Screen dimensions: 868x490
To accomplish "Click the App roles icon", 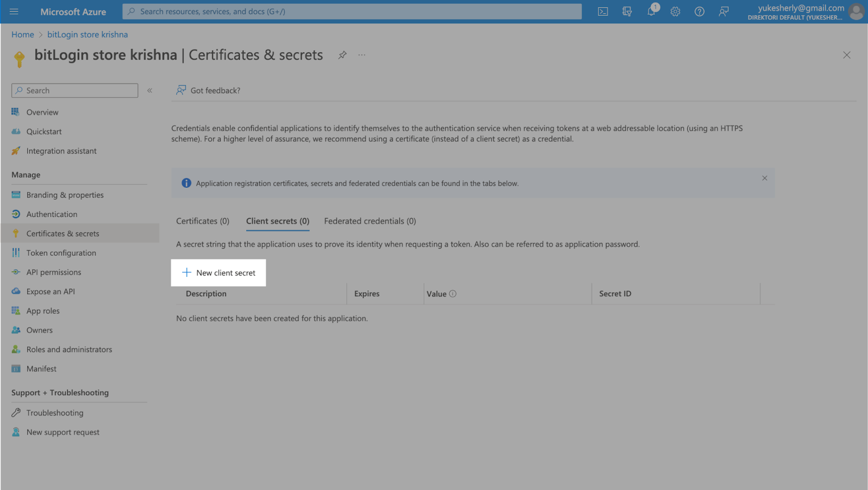I will click(x=16, y=310).
